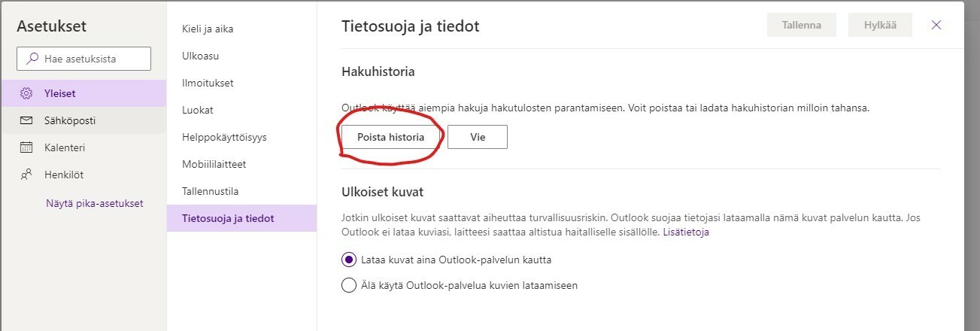This screenshot has width=980, height=331.
Task: Select Lataa kuvat aina Outlook-palvelun kautta
Action: 348,260
